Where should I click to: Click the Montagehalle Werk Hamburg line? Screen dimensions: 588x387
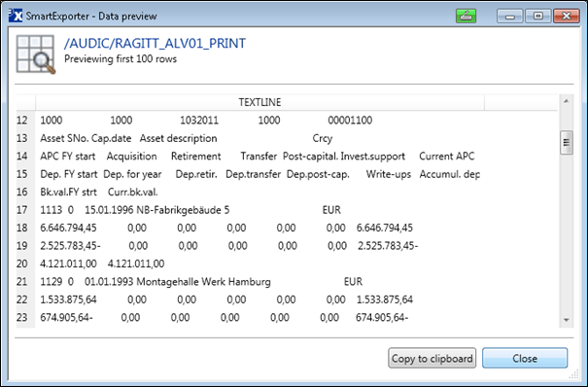pyautogui.click(x=259, y=282)
